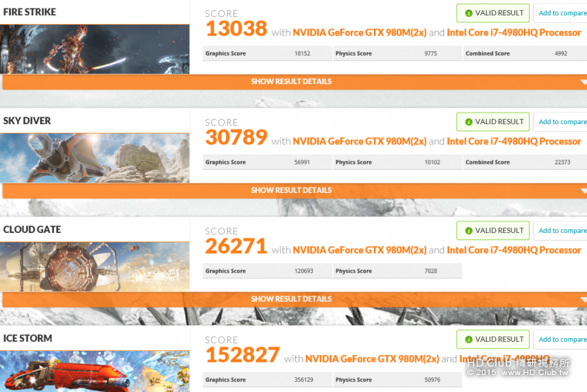Click the Ice Storm score 152827
Image resolution: width=587 pixels, height=392 pixels.
pos(243,355)
